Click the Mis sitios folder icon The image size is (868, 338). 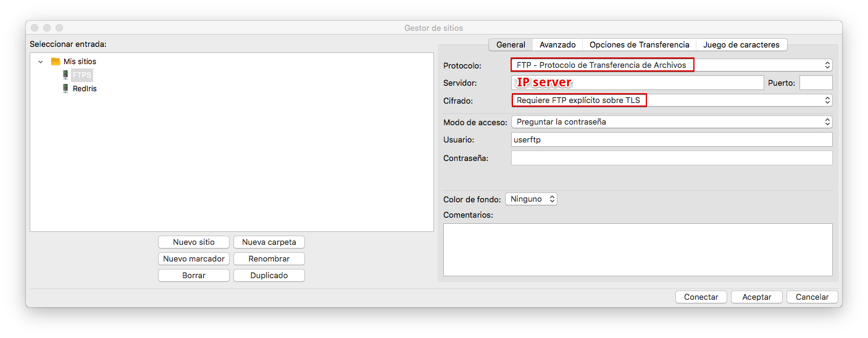[56, 62]
